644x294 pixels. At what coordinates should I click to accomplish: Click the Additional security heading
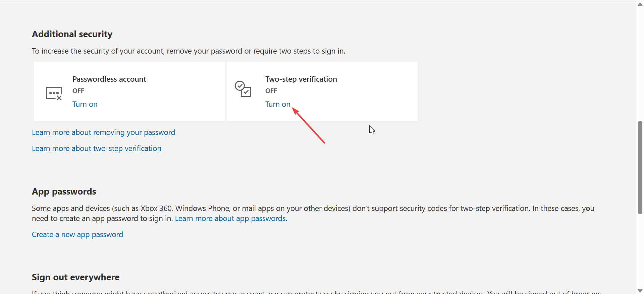click(x=72, y=34)
